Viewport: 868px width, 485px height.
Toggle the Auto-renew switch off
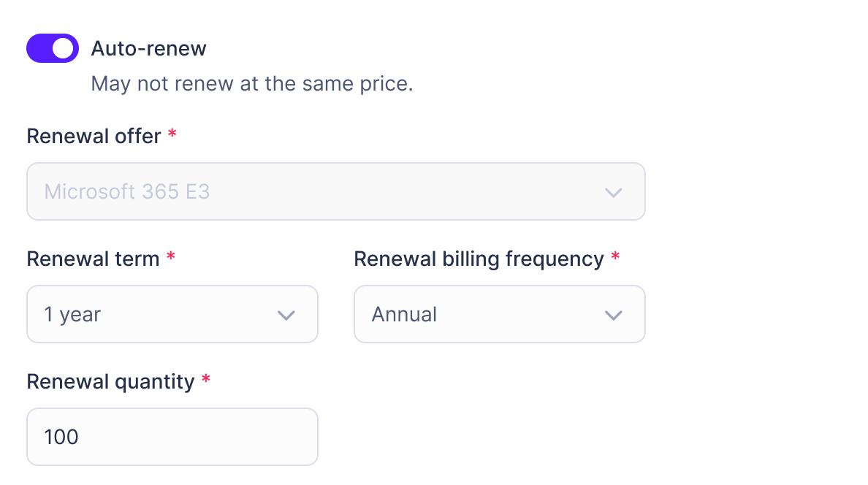[x=52, y=48]
